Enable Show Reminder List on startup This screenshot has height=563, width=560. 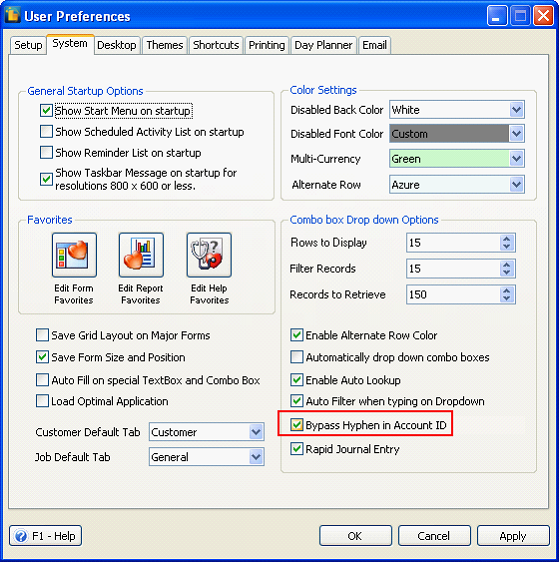[46, 152]
